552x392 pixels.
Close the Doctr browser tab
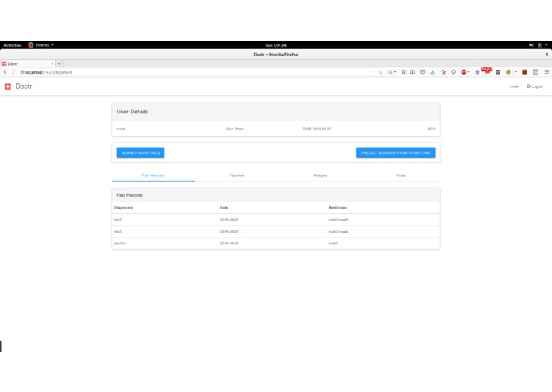pyautogui.click(x=52, y=63)
